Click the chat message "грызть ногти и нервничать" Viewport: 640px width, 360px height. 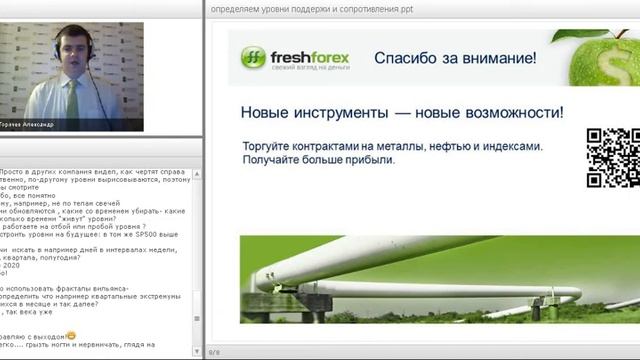tap(78, 344)
